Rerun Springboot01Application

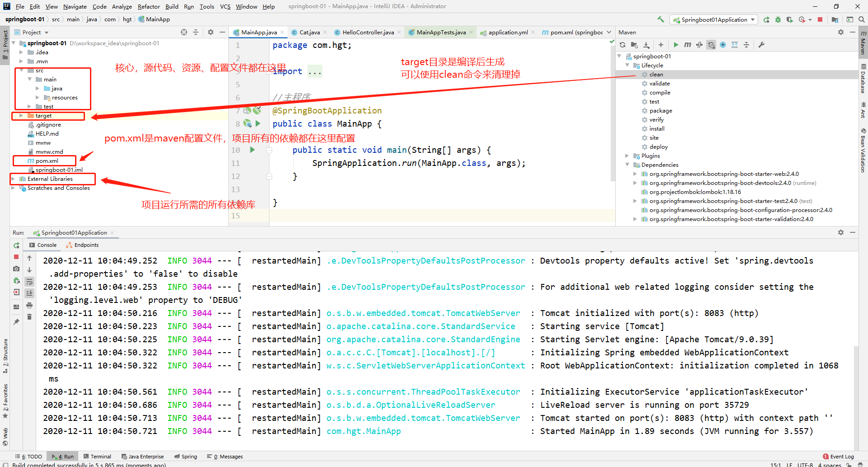click(x=16, y=245)
